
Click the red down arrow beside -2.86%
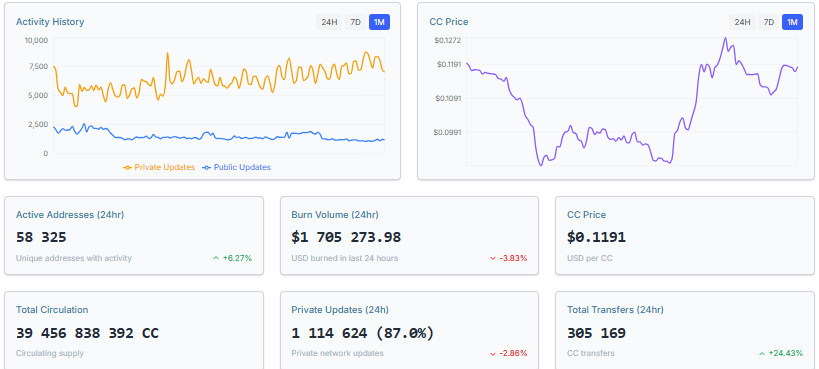point(493,354)
